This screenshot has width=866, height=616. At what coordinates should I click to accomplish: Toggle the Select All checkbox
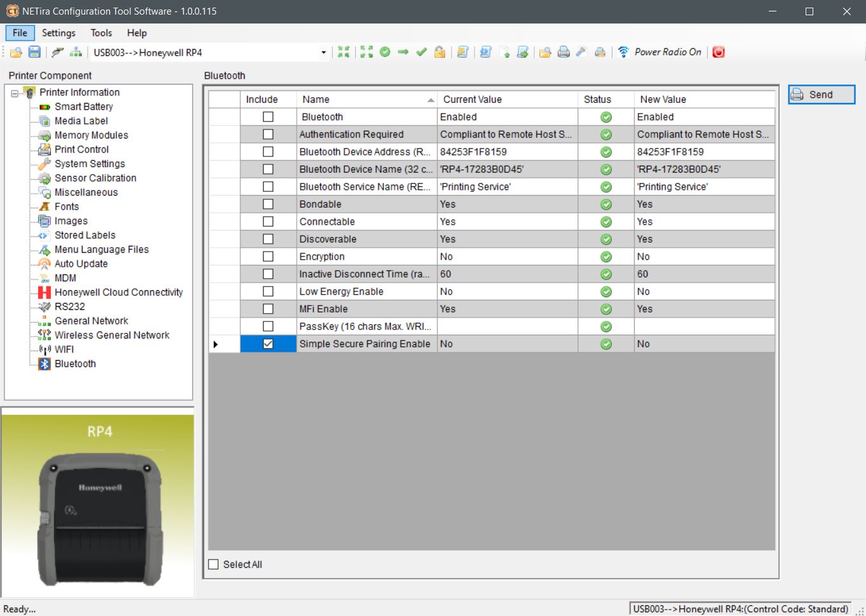pos(213,564)
